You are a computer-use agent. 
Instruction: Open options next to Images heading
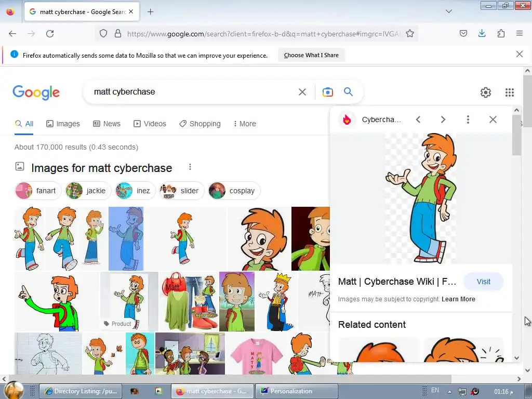(x=190, y=167)
